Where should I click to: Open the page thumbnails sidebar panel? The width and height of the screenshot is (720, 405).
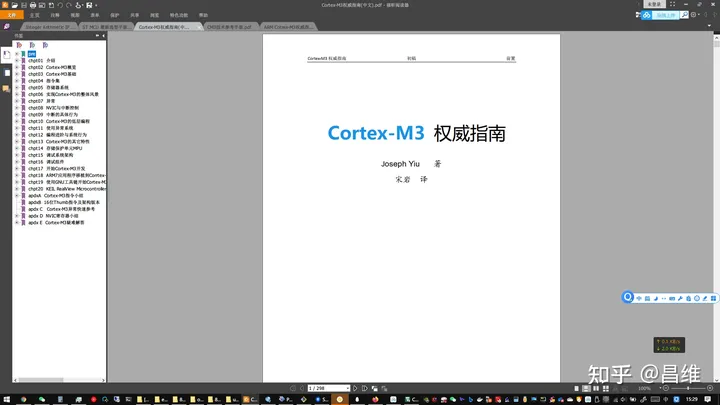click(6, 73)
